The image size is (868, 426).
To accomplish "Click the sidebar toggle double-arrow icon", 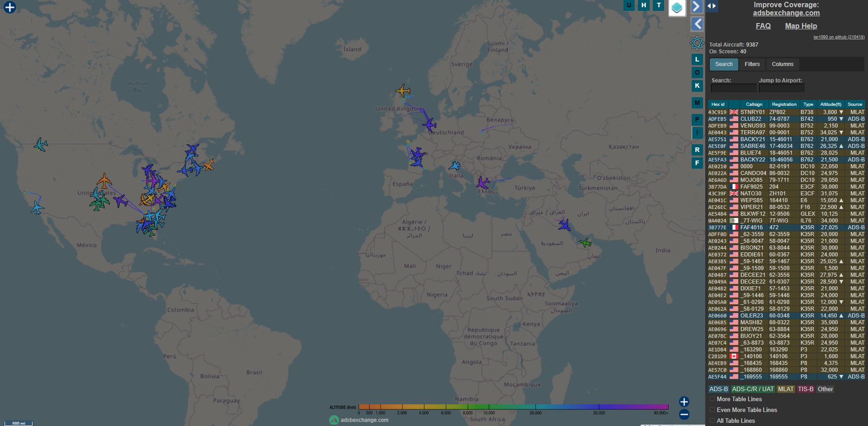I will tap(712, 6).
